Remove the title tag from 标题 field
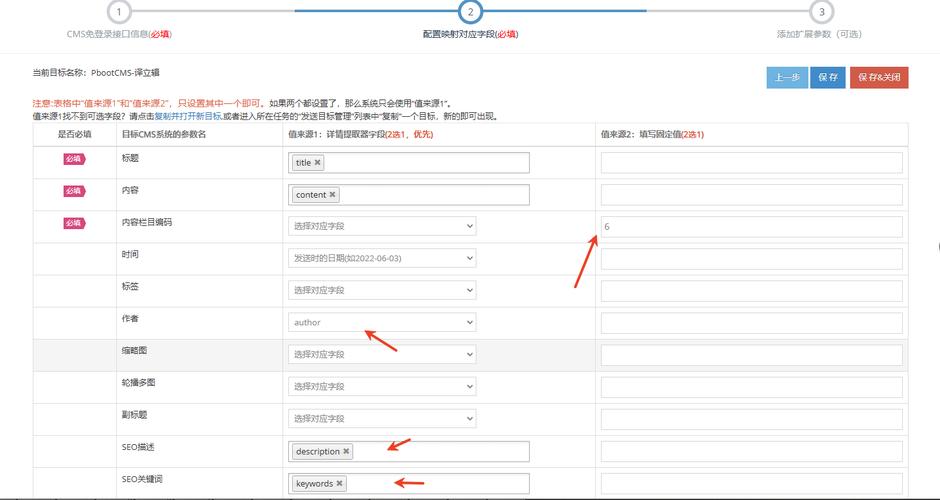The width and height of the screenshot is (940, 500). coord(318,162)
